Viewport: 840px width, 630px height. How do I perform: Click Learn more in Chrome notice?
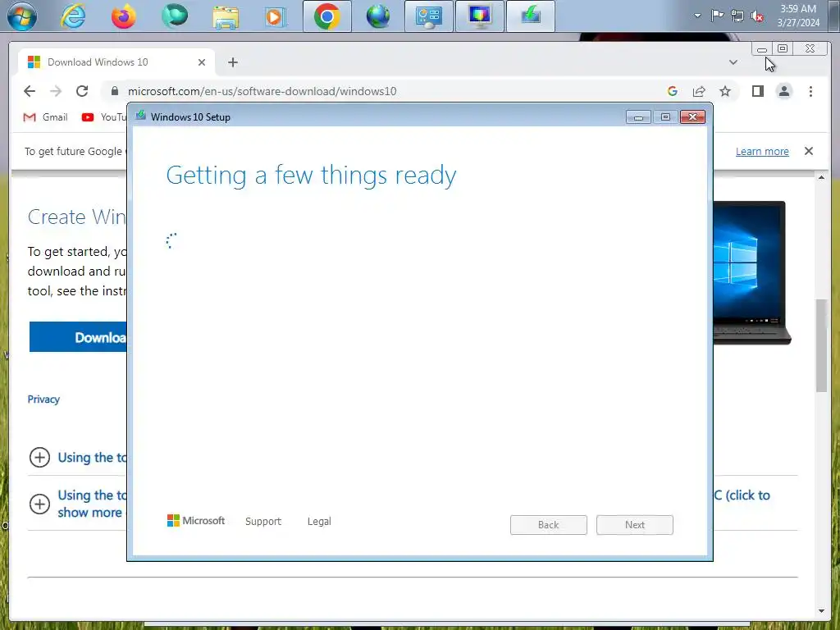click(762, 151)
